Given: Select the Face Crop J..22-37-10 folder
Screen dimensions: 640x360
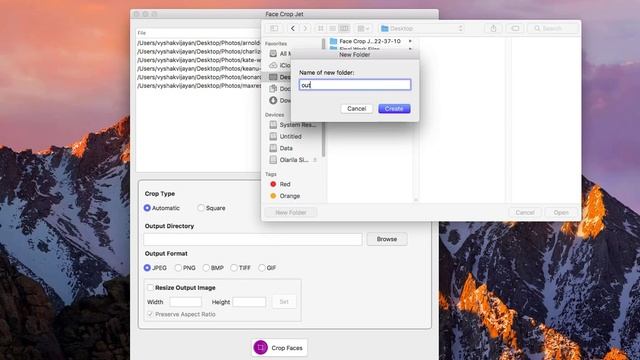Looking at the screenshot, I should pyautogui.click(x=370, y=41).
